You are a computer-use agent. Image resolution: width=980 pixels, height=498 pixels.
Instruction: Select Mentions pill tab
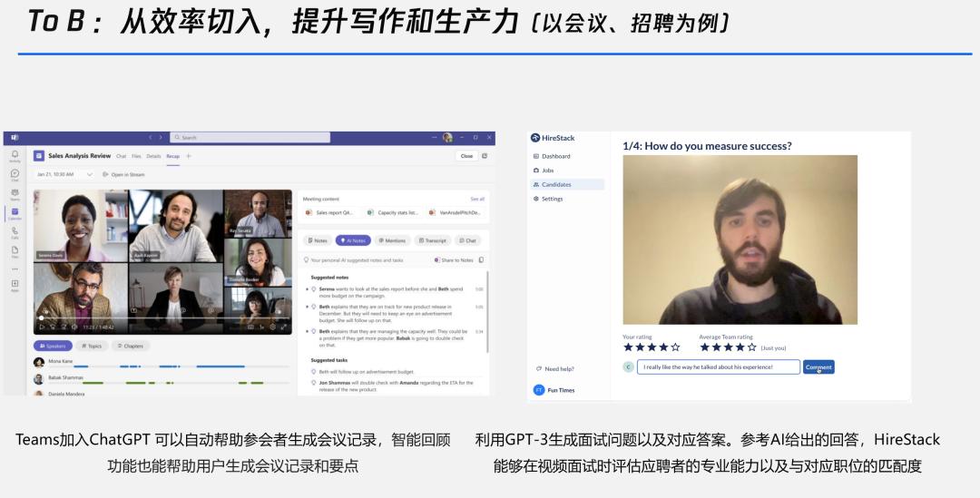(392, 240)
